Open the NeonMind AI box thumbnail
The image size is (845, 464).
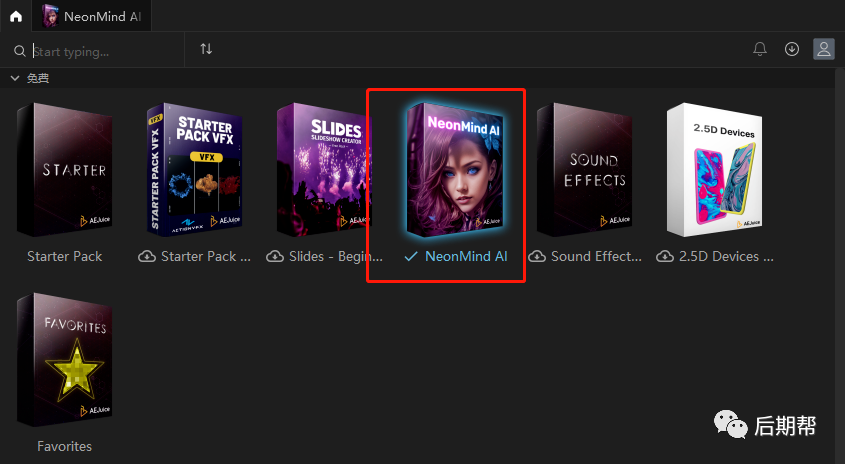[x=455, y=170]
